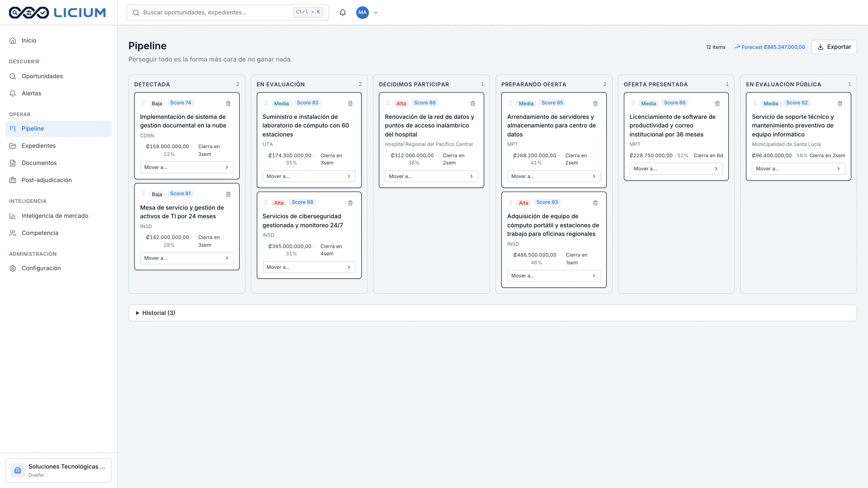Open Mover a... on Servicios de ciberseguridad card

coord(309,267)
